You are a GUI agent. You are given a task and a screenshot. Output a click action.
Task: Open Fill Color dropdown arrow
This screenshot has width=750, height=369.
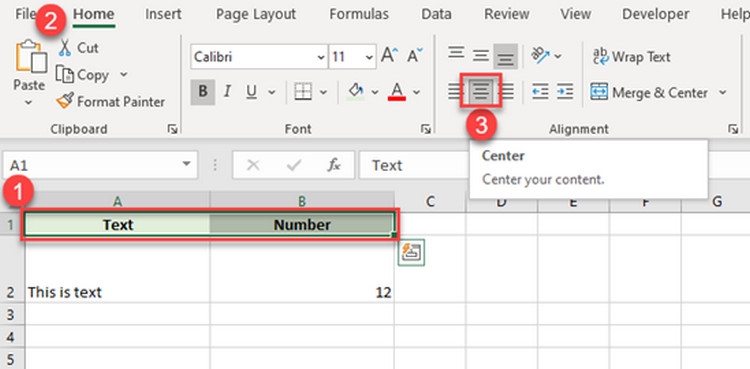[x=375, y=92]
